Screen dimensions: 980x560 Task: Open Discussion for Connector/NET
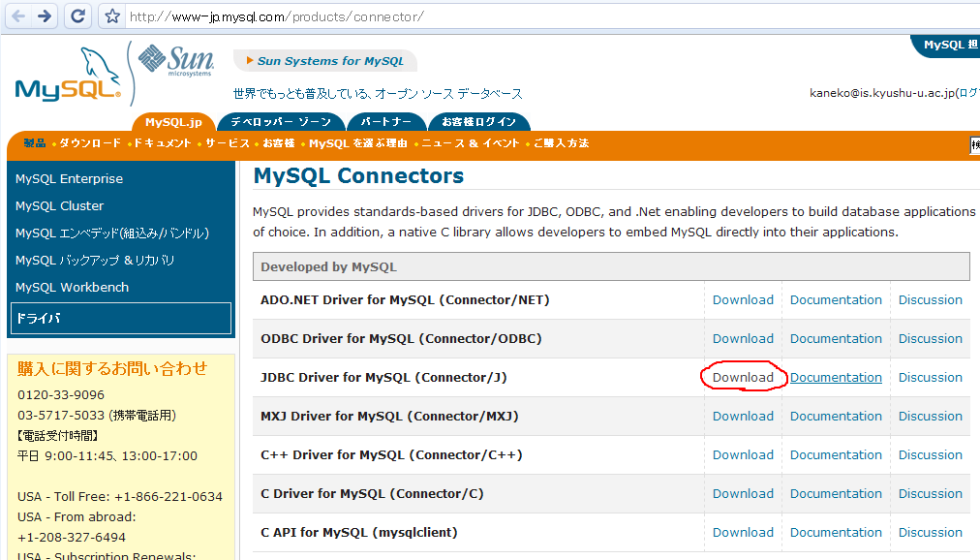931,300
